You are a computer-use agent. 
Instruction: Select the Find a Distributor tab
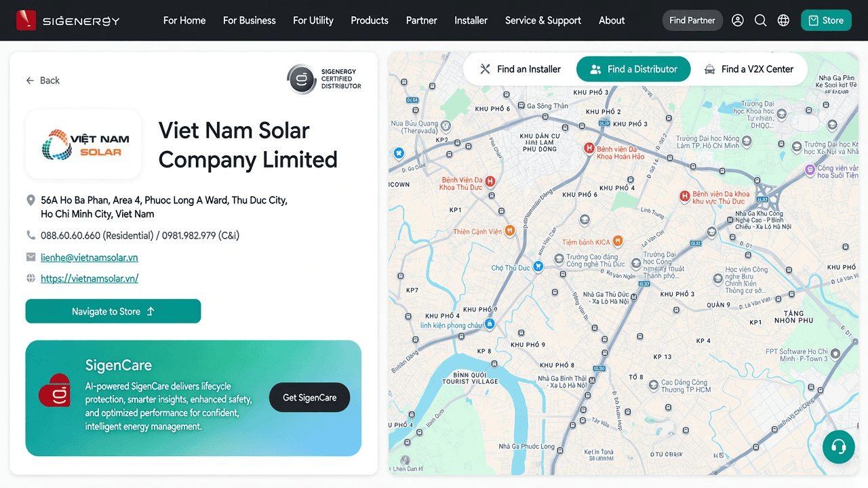633,69
